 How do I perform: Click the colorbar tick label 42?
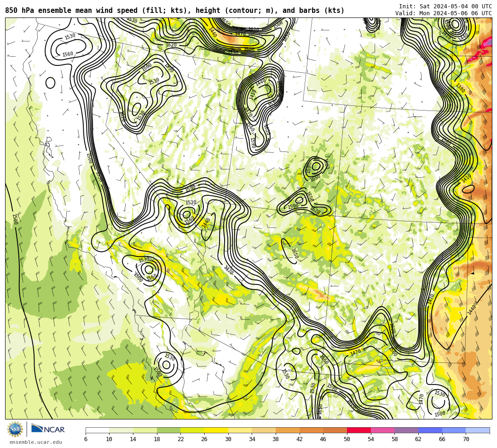(x=300, y=439)
